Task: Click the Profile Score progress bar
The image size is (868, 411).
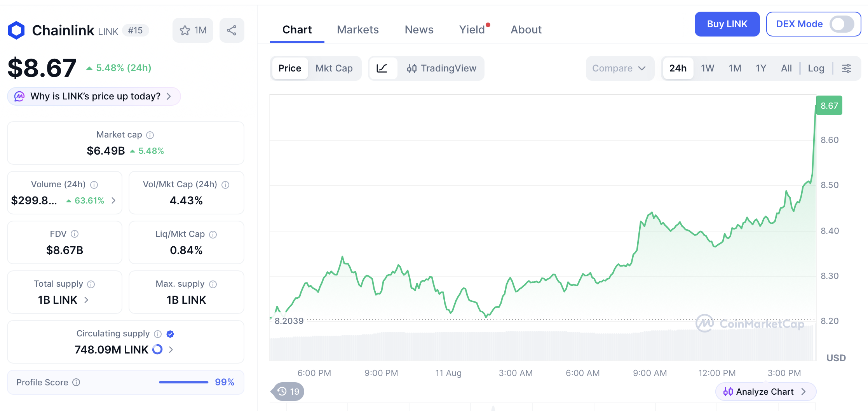Action: [x=183, y=382]
